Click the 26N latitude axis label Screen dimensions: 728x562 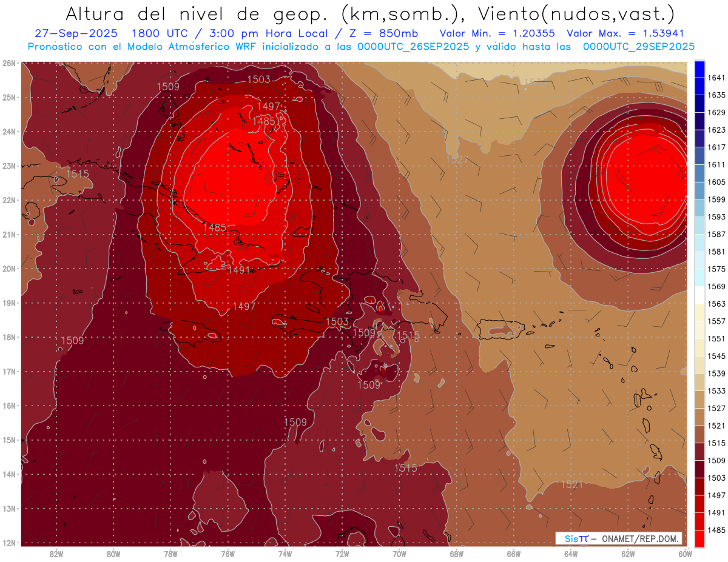click(9, 63)
